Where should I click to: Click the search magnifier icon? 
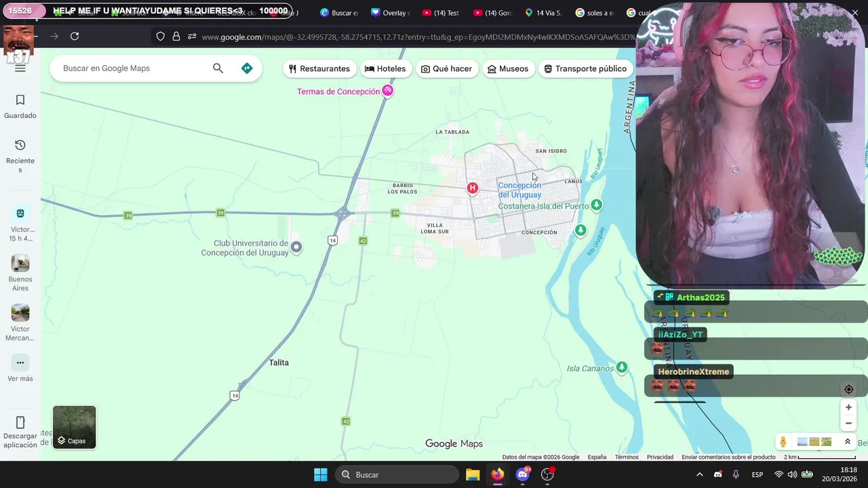point(218,68)
